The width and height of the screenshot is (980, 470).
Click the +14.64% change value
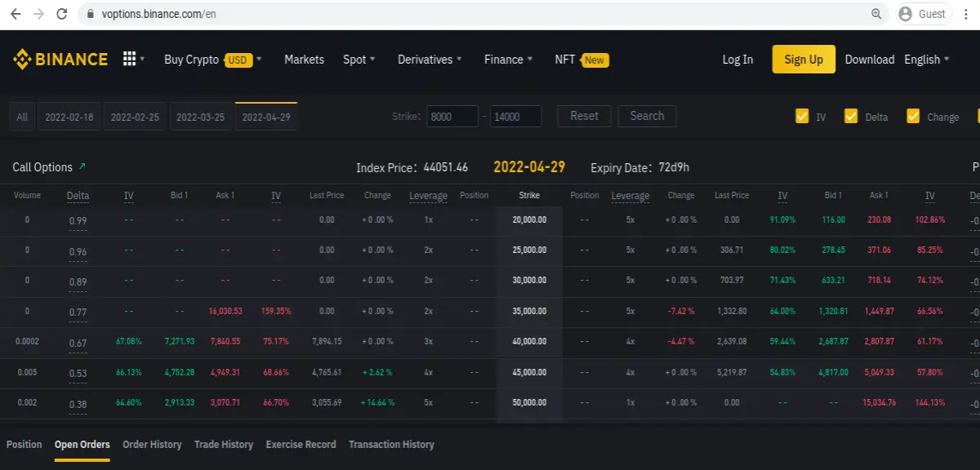pos(377,403)
